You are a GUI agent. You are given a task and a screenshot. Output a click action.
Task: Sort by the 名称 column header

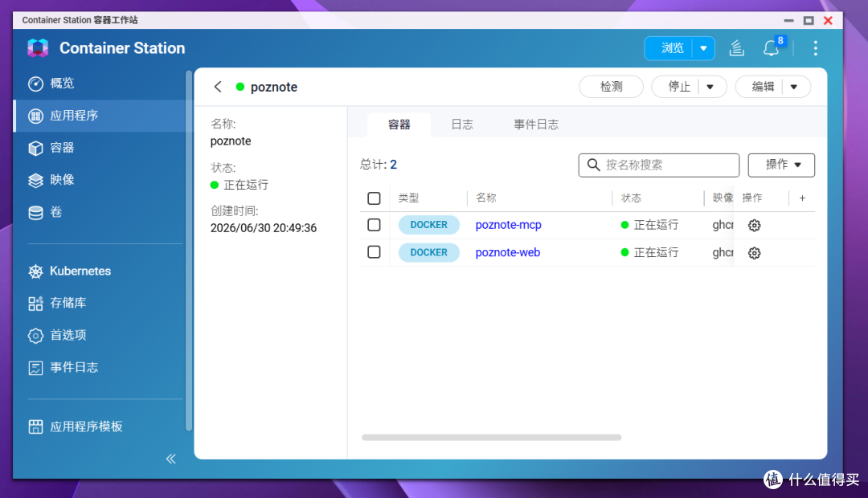pos(486,198)
